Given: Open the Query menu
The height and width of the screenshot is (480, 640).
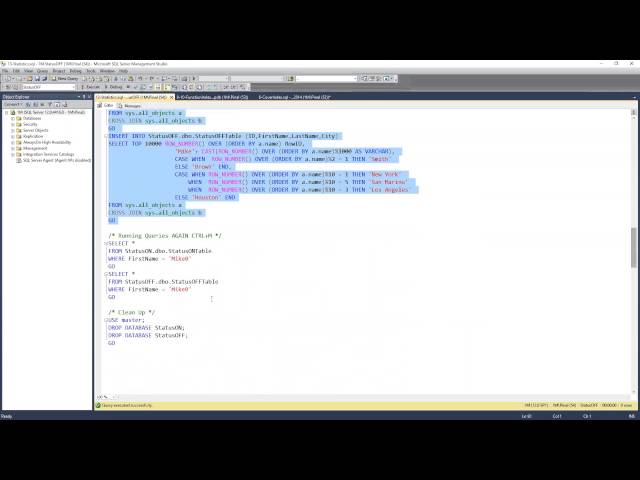Looking at the screenshot, I should tap(42, 71).
